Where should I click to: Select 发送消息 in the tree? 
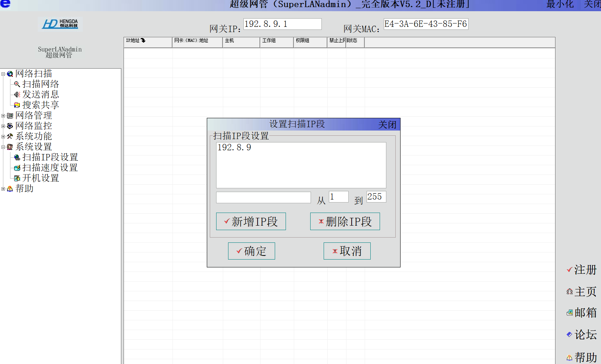click(41, 95)
